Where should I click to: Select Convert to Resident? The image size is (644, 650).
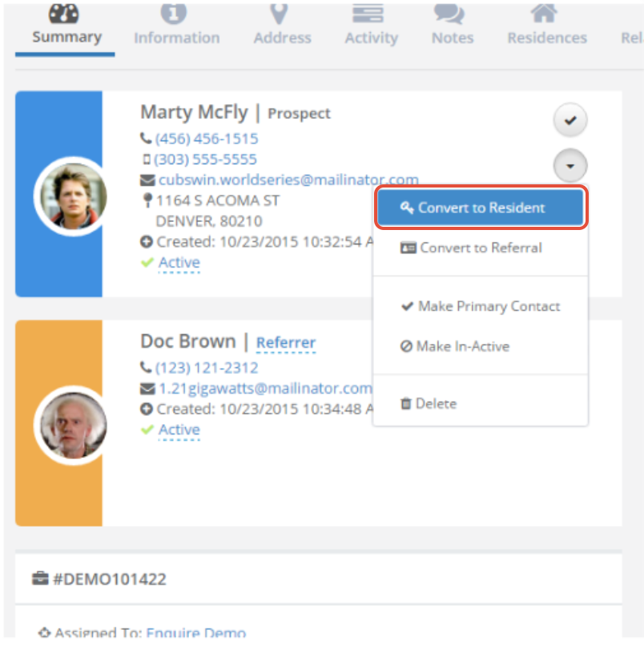click(x=481, y=208)
